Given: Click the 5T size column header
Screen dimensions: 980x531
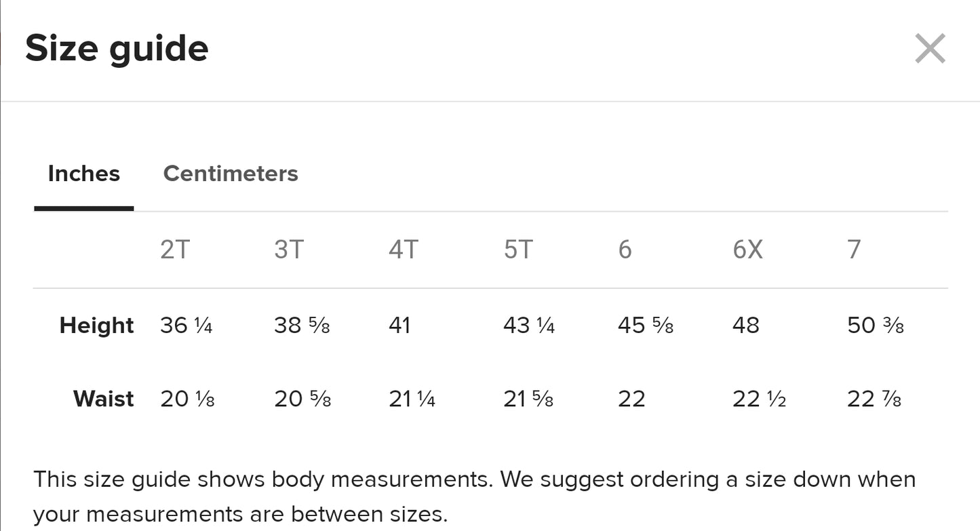Looking at the screenshot, I should pyautogui.click(x=518, y=250).
